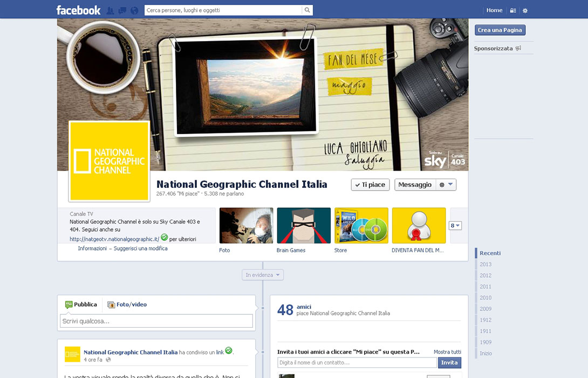Viewport: 588px width, 378px height.
Task: Jump to 2010 in timeline
Action: (x=486, y=298)
